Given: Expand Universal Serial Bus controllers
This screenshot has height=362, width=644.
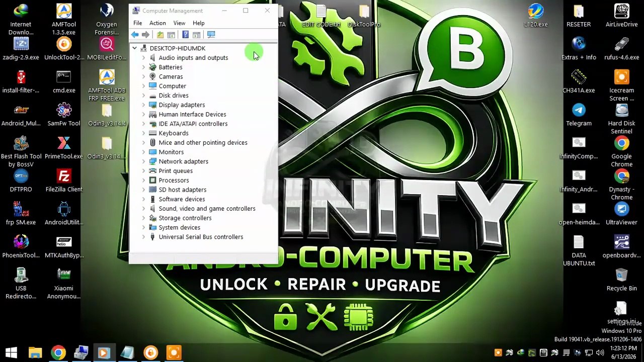Looking at the screenshot, I should [x=143, y=237].
